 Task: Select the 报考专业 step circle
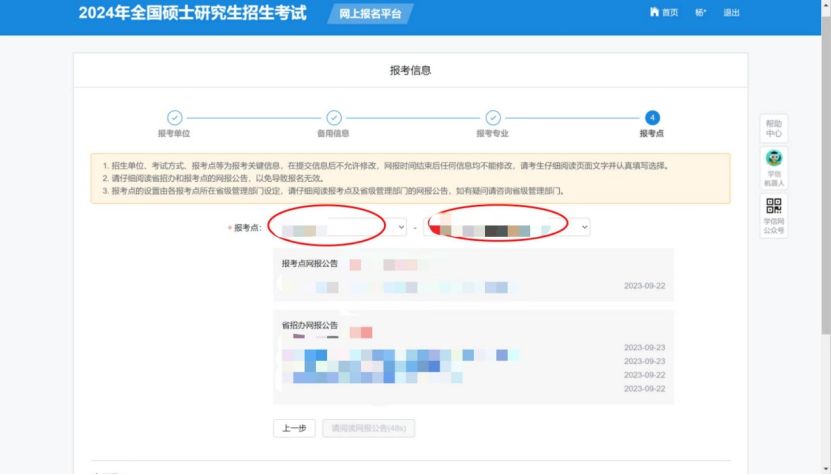(493, 118)
